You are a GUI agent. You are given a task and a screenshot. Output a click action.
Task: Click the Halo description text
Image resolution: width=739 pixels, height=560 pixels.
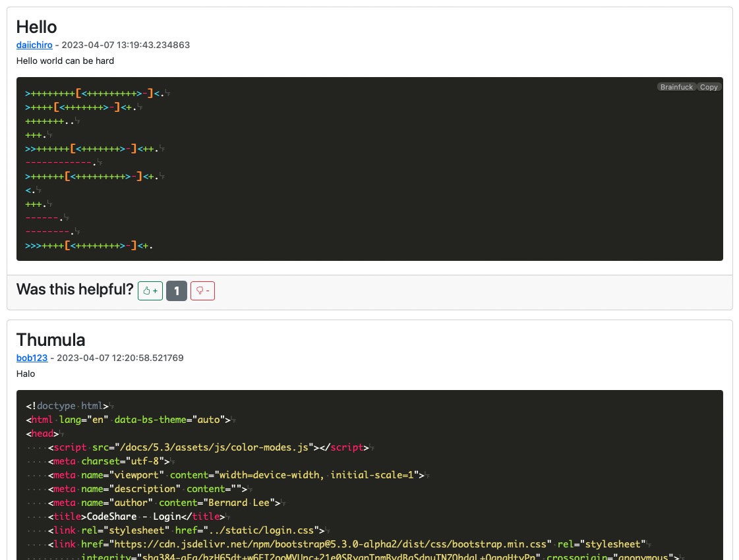click(26, 374)
